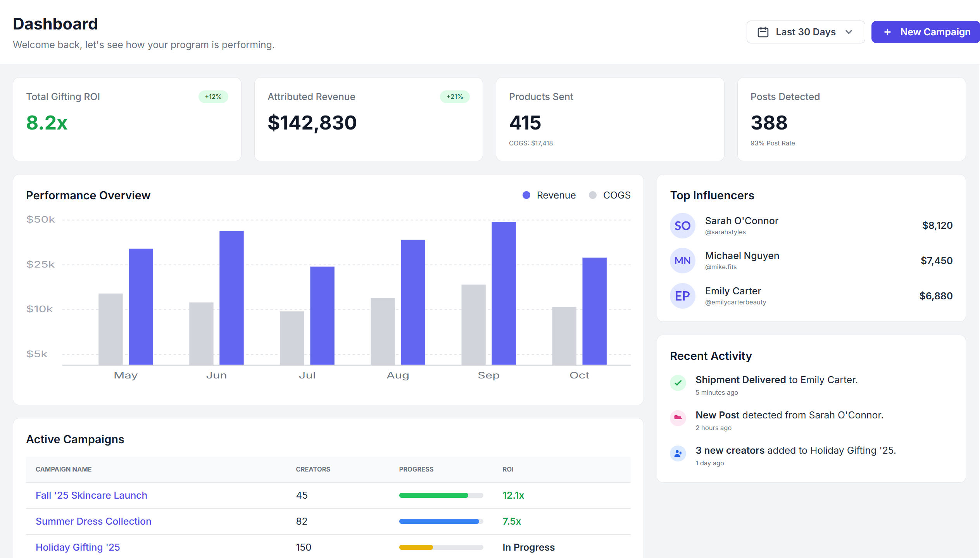Click the pink new post activity icon

click(x=678, y=418)
